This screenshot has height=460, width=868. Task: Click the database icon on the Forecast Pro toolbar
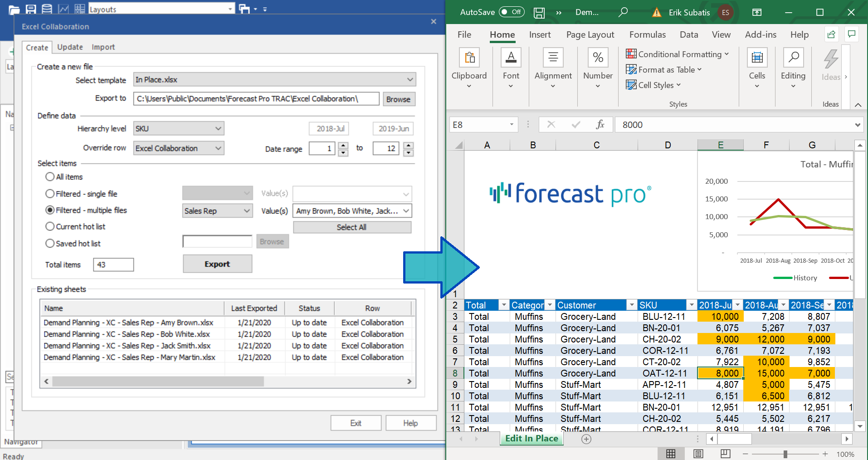click(47, 8)
